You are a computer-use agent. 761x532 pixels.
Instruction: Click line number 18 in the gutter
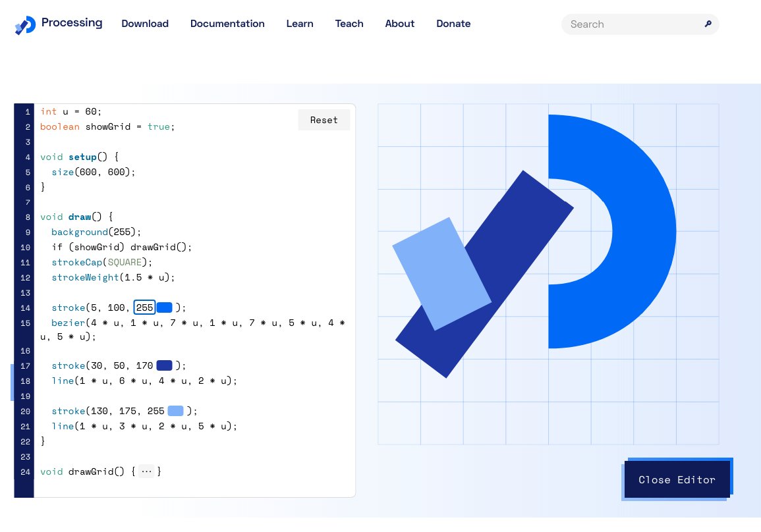[25, 381]
